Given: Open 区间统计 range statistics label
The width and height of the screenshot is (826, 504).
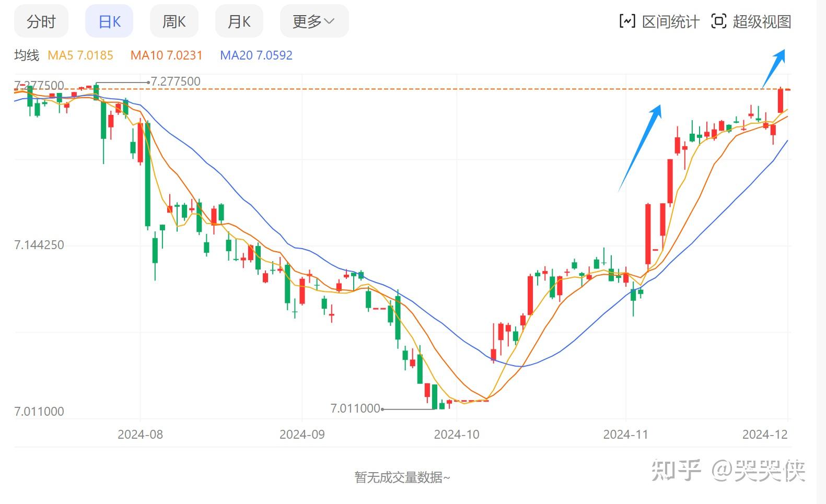Looking at the screenshot, I should pyautogui.click(x=670, y=22).
